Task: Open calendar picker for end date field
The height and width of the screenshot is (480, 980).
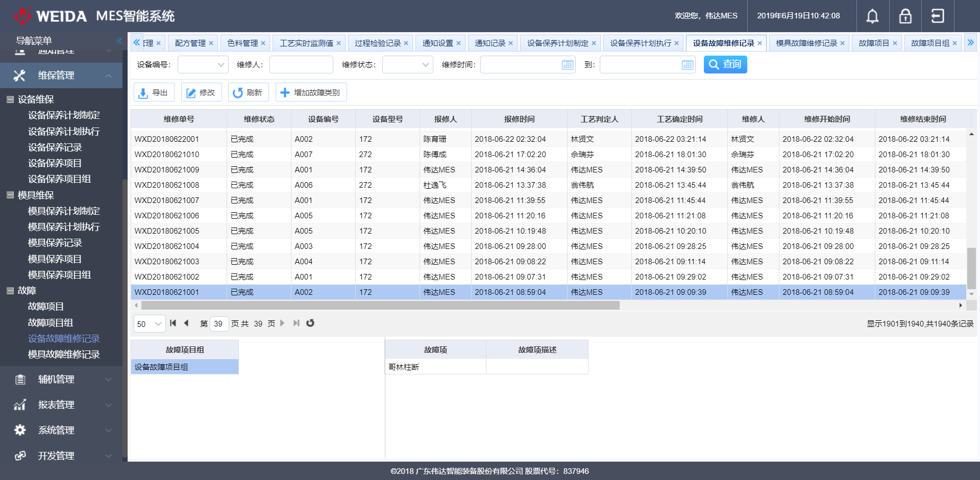Action: 688,65
